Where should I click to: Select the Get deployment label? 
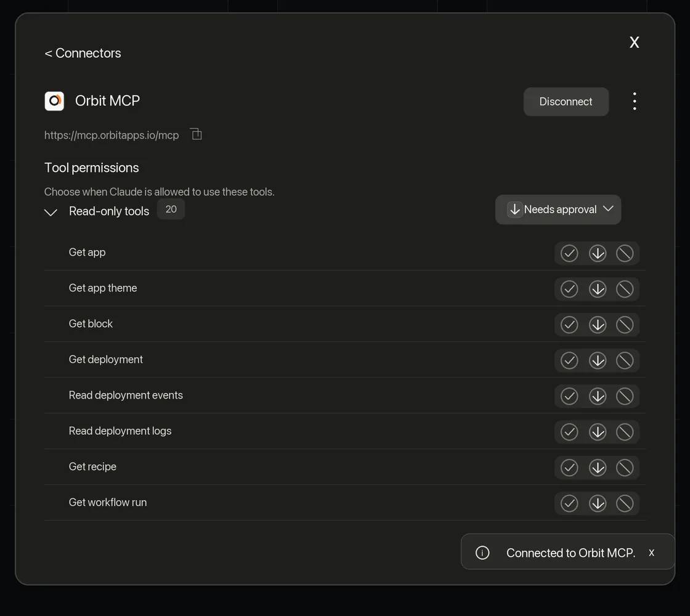[x=105, y=360]
